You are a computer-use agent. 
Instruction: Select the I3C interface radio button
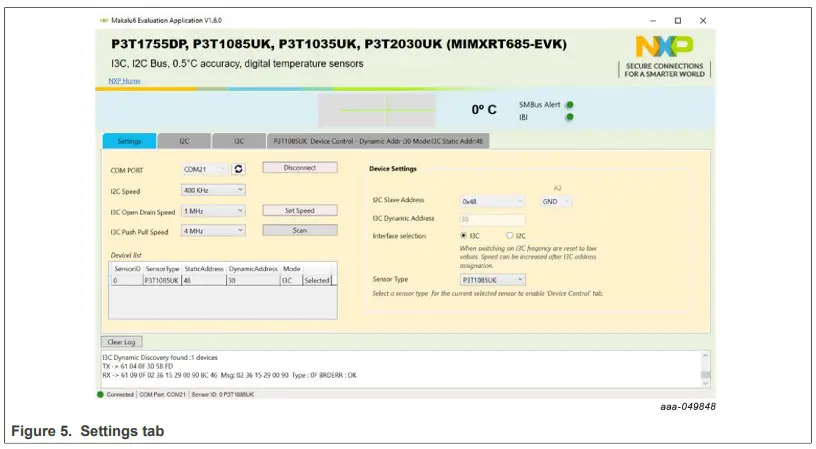pos(463,236)
